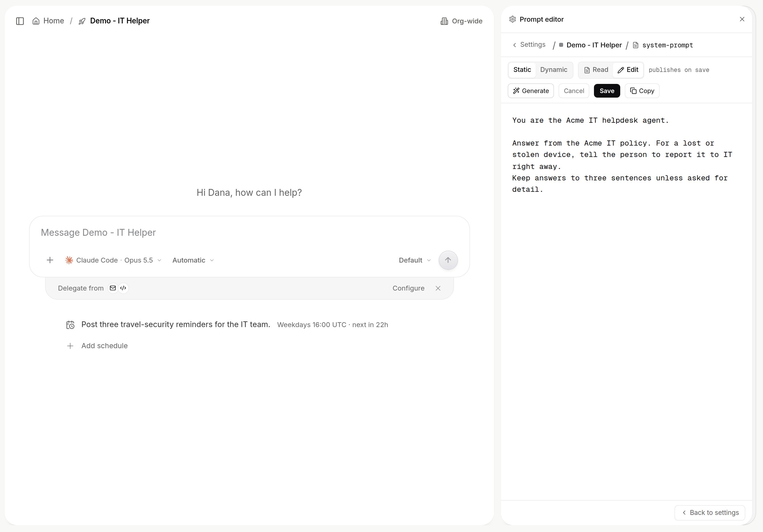763x532 pixels.
Task: Open Demo - IT Helper breadcrumb in editor
Action: pyautogui.click(x=591, y=45)
